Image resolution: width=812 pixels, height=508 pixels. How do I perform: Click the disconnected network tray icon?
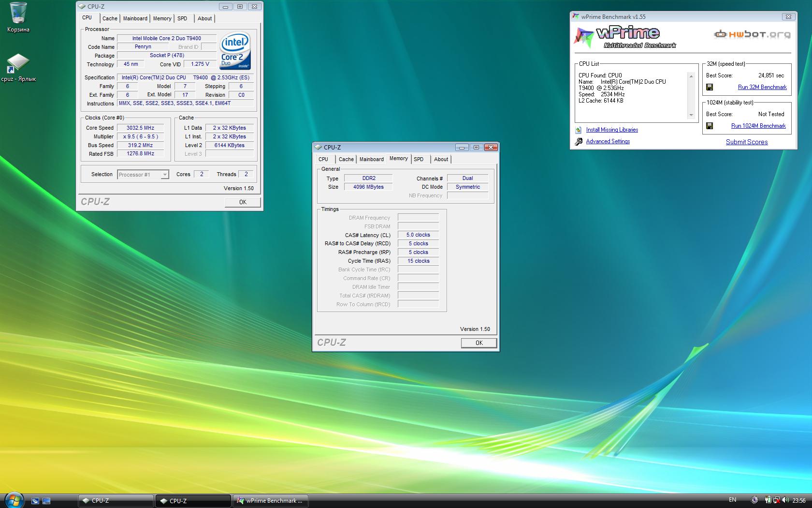coord(776,500)
